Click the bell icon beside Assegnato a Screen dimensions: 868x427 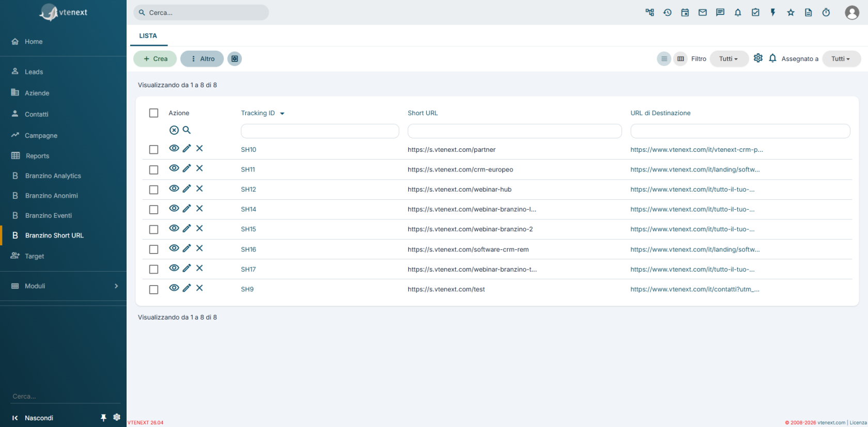[x=772, y=58]
